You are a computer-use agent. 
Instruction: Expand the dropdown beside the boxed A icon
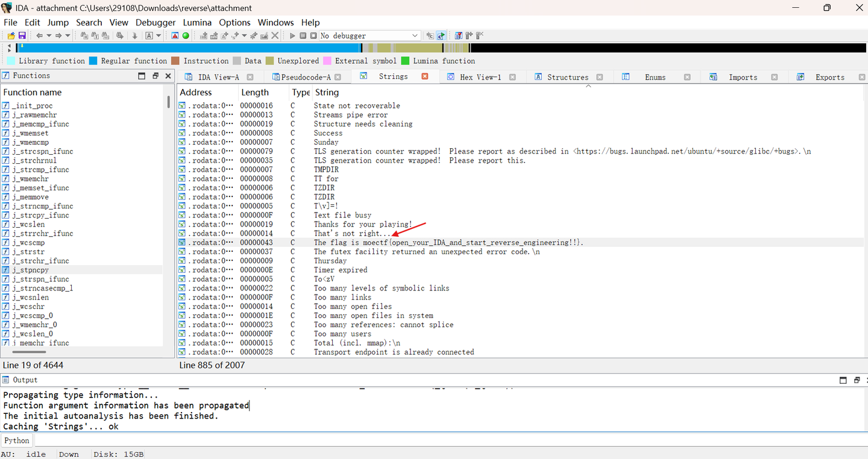tap(159, 36)
